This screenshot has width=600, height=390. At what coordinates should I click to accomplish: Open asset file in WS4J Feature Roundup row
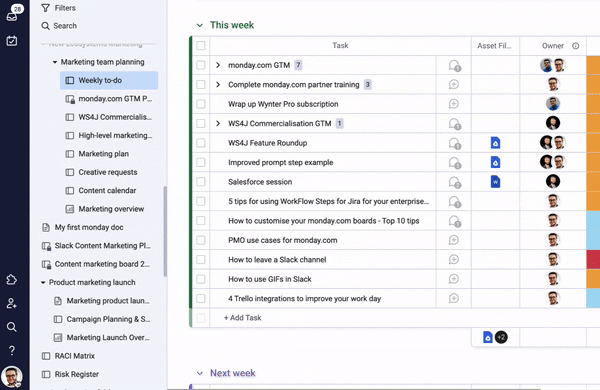click(x=495, y=143)
